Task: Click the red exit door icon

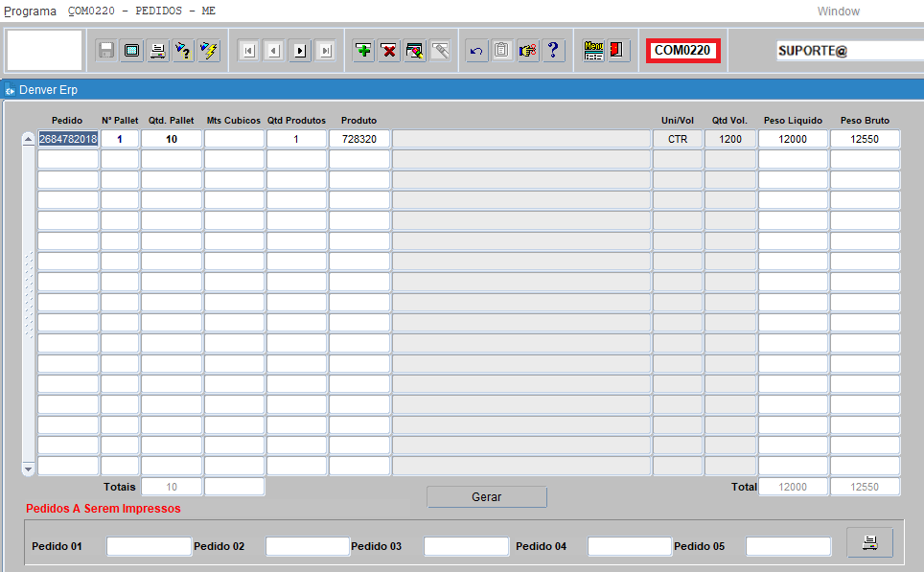Action: click(x=618, y=51)
